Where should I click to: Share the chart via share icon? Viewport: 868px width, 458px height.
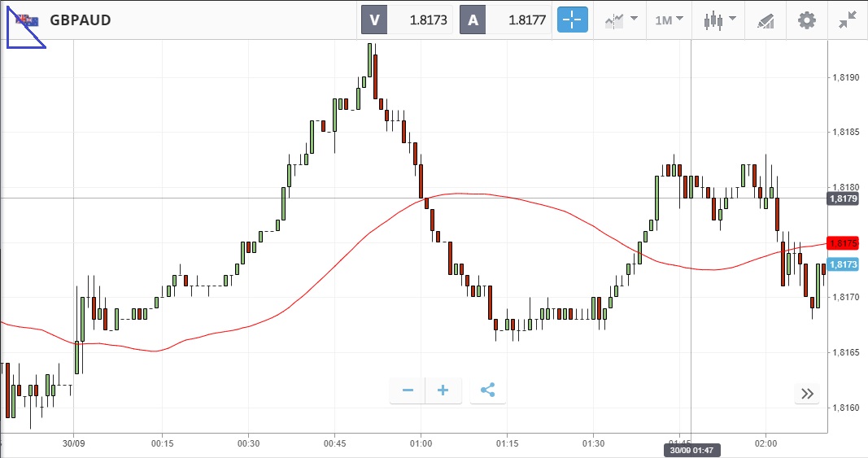tap(487, 390)
